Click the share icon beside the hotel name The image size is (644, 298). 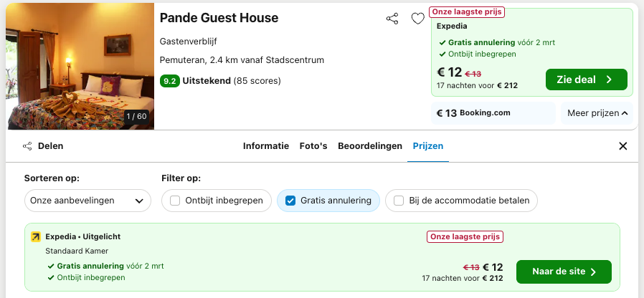(392, 19)
